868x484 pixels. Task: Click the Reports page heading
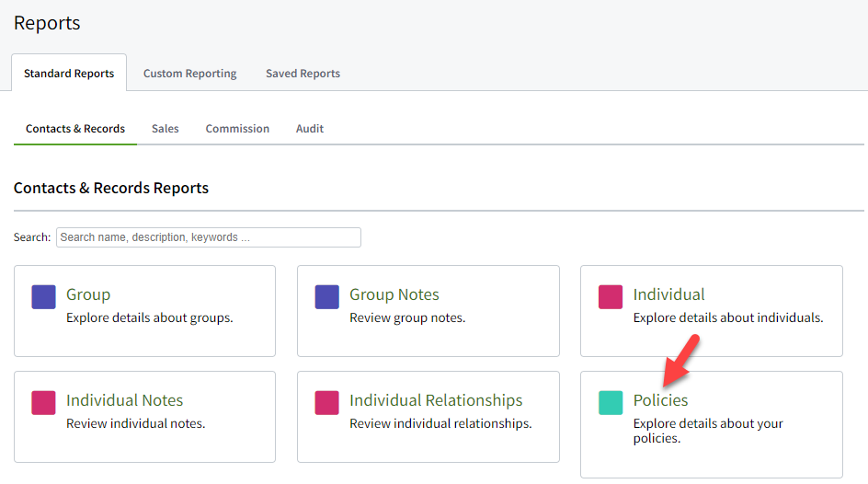[x=47, y=23]
